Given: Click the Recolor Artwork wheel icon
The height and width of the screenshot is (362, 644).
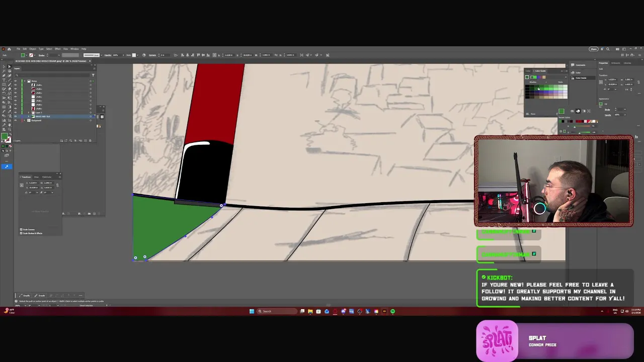Looking at the screenshot, I should [144, 55].
